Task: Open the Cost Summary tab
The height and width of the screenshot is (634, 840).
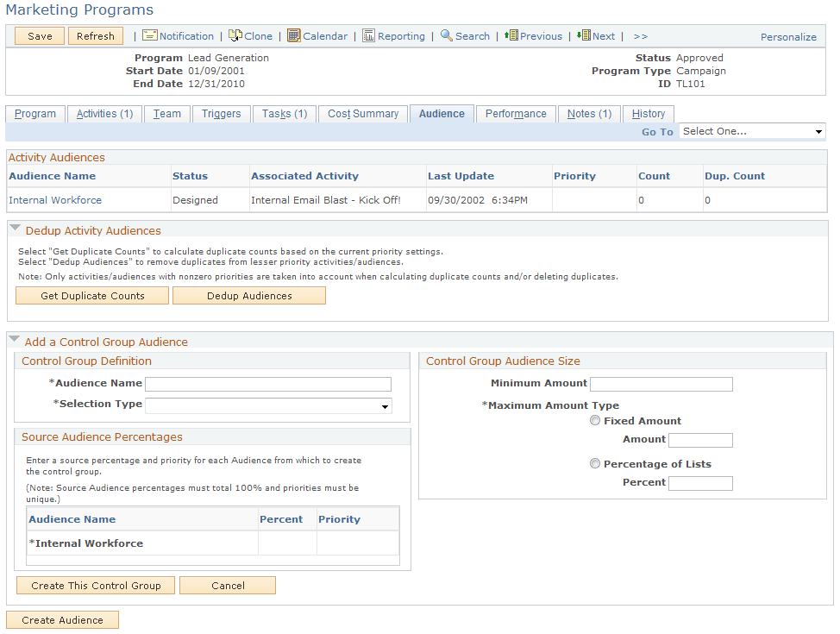Action: [x=363, y=114]
